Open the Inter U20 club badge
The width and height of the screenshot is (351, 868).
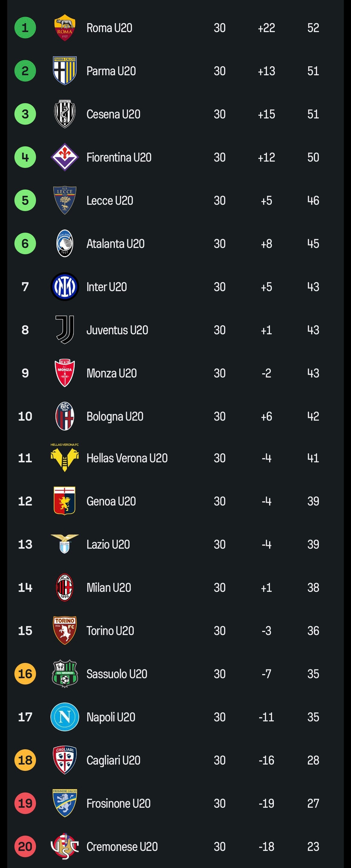(65, 287)
